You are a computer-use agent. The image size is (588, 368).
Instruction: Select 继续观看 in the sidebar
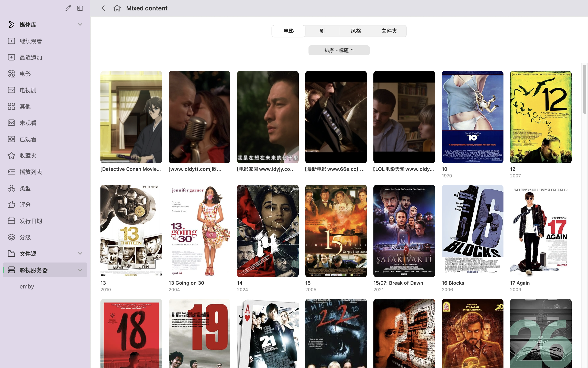[x=45, y=41]
